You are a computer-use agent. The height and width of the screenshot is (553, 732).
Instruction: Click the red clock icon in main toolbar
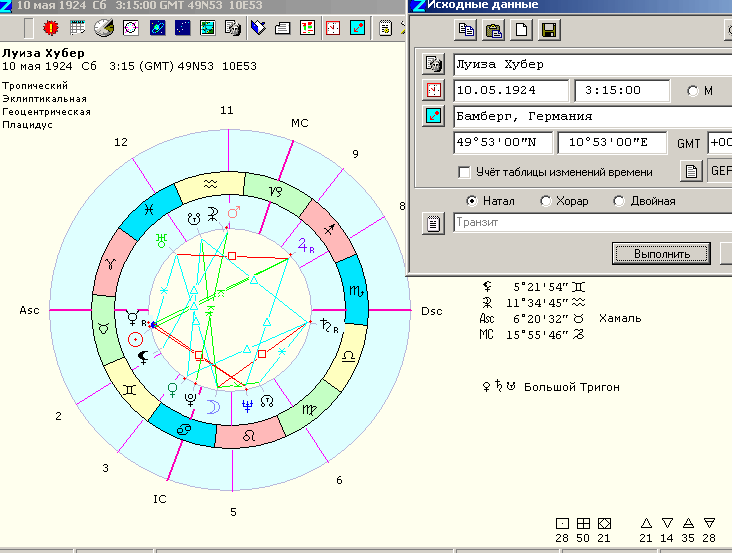coord(333,28)
